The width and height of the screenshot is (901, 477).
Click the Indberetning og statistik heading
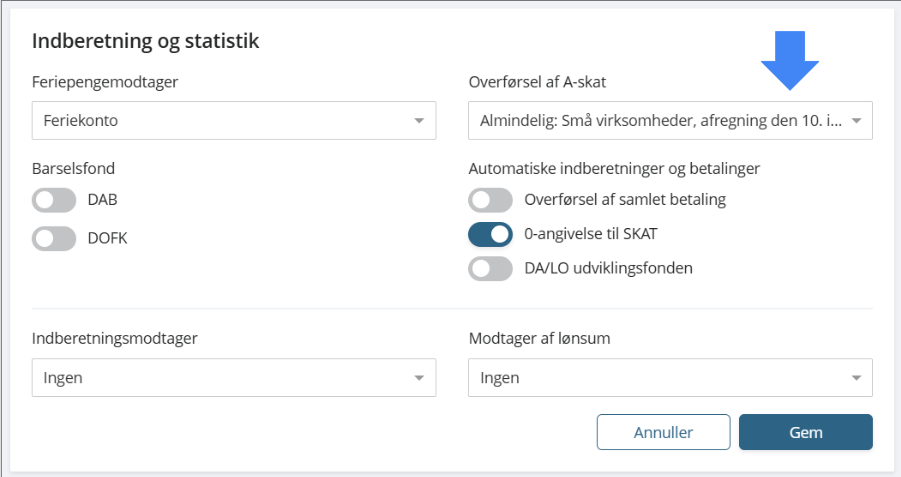pos(146,41)
